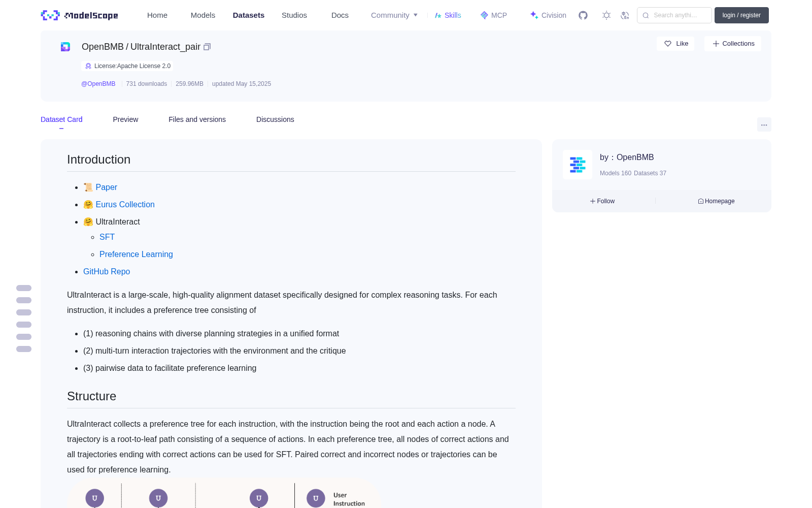Open the Docs menu item

[x=340, y=15]
